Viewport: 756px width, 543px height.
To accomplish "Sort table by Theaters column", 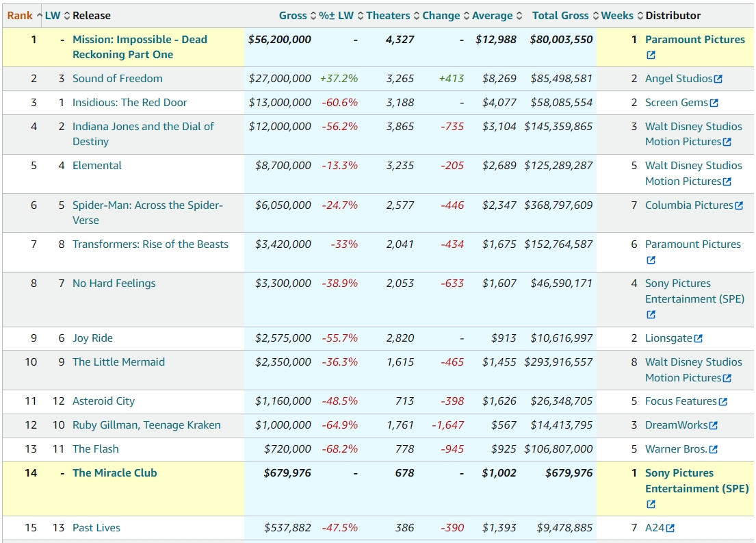I will (393, 16).
